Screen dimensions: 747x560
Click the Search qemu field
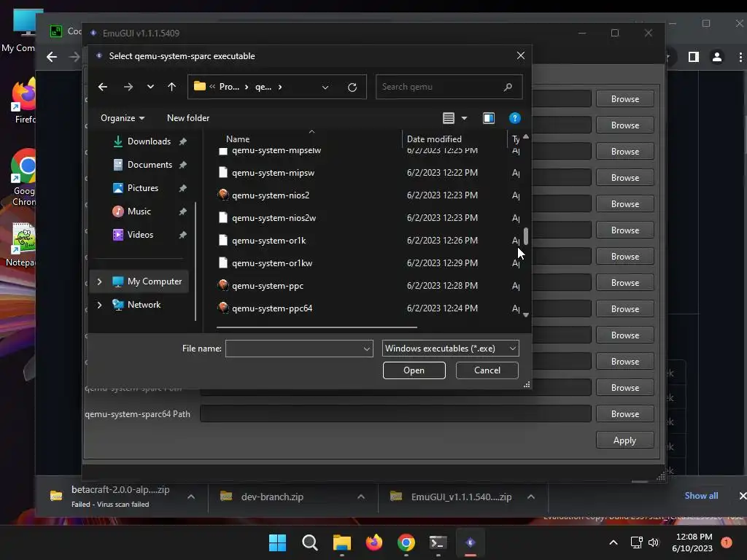pyautogui.click(x=449, y=87)
